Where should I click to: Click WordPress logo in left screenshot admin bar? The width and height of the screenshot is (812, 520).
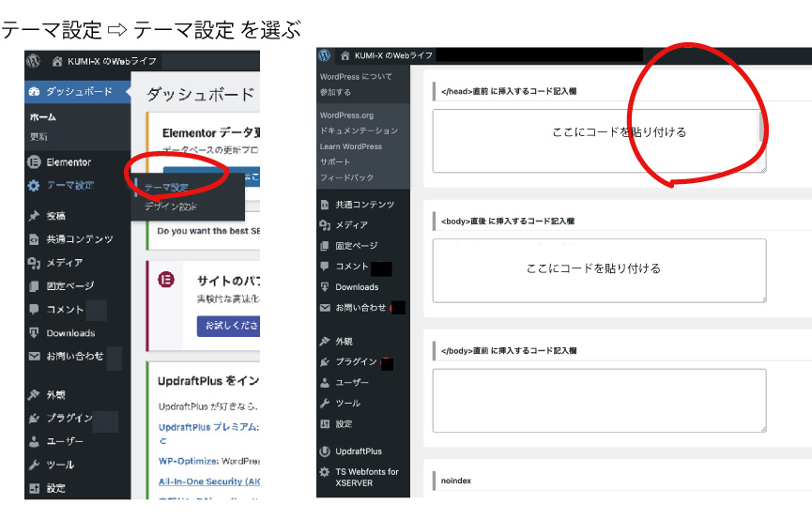pyautogui.click(x=33, y=61)
